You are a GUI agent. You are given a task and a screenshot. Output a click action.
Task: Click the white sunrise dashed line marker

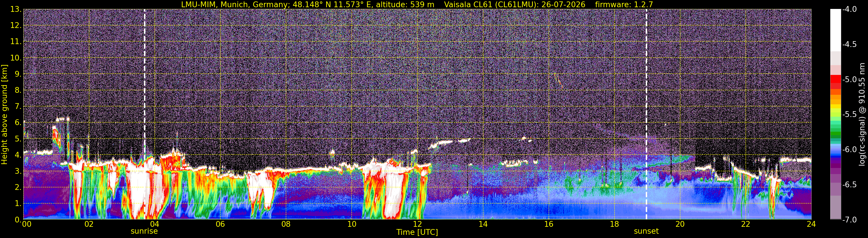click(145, 114)
